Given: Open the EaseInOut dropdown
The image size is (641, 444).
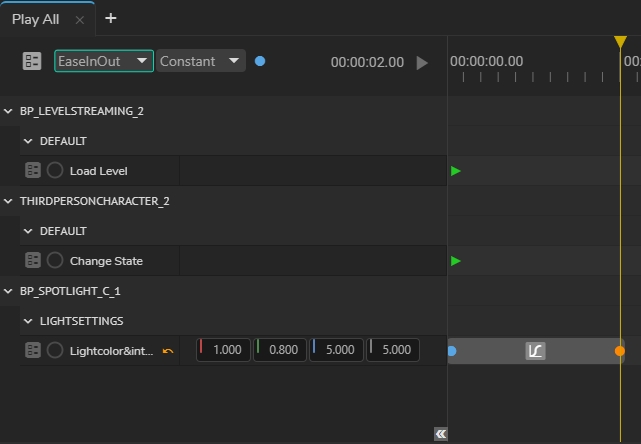Looking at the screenshot, I should tap(103, 61).
